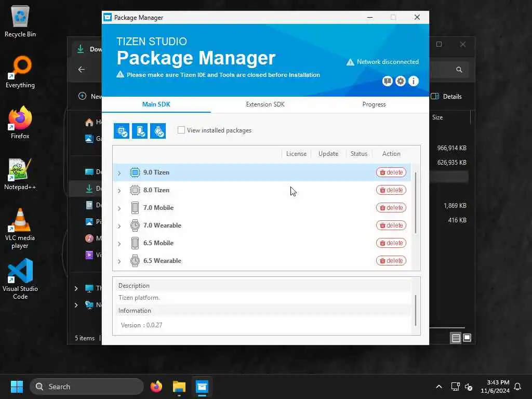Delete the 9.0 Tizen package
Image resolution: width=532 pixels, height=399 pixels.
click(391, 172)
